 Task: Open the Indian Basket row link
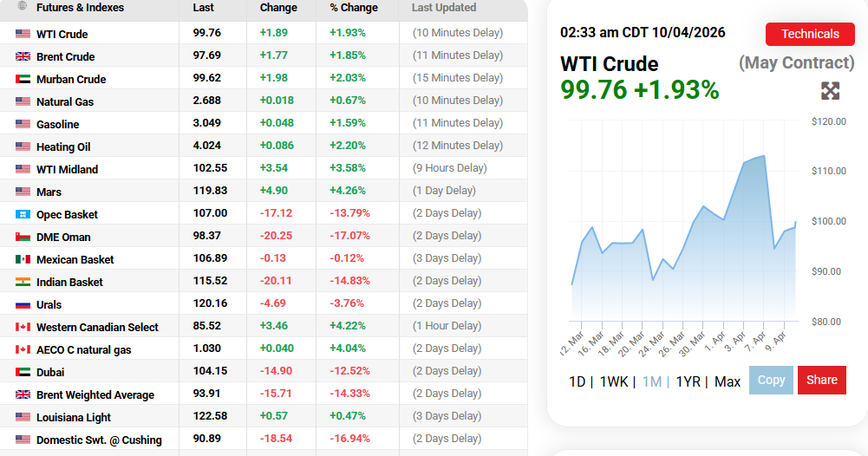point(69,283)
